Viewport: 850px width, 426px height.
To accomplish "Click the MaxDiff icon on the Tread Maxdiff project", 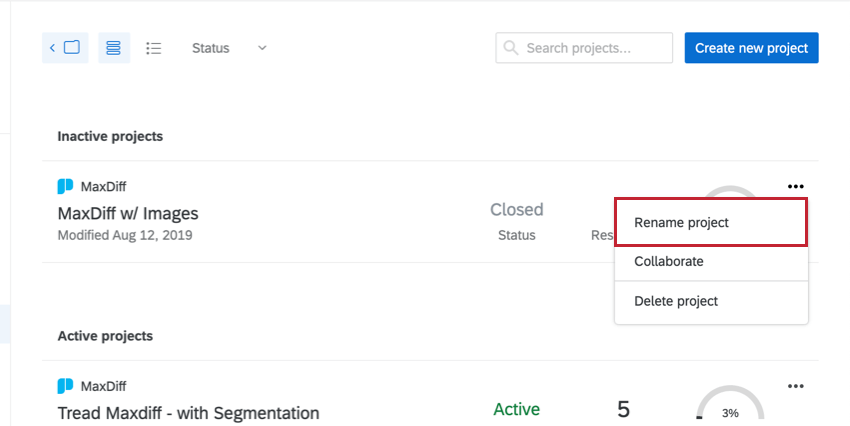I will (65, 386).
